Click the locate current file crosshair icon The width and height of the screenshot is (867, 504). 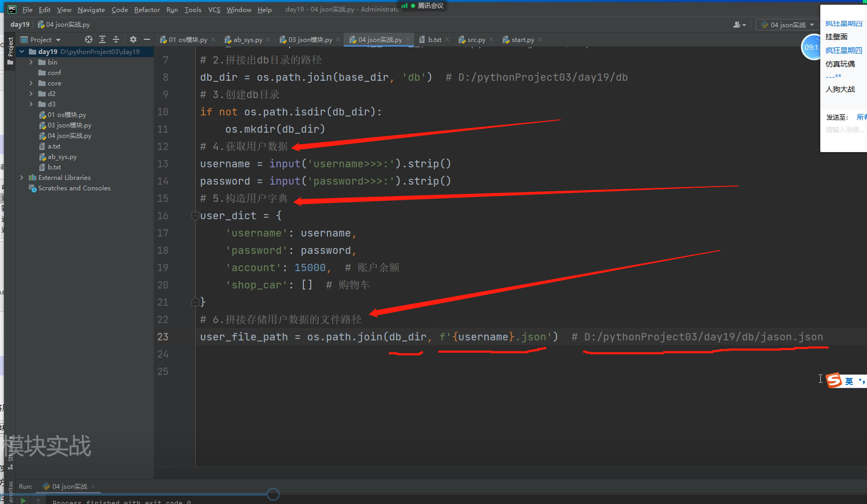coord(89,39)
